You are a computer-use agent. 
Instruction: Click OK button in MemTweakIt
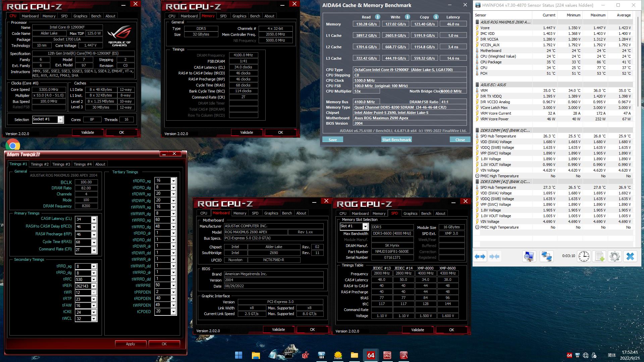pos(164,344)
